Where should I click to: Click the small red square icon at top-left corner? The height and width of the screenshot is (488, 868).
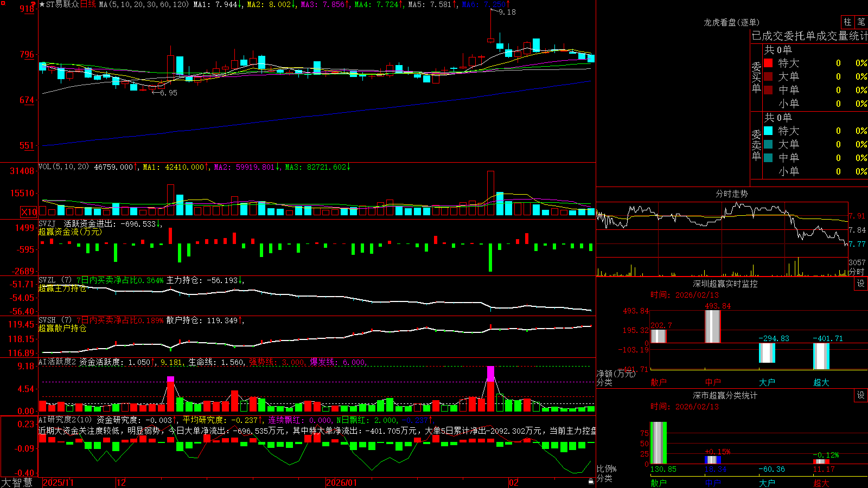tap(3, 3)
